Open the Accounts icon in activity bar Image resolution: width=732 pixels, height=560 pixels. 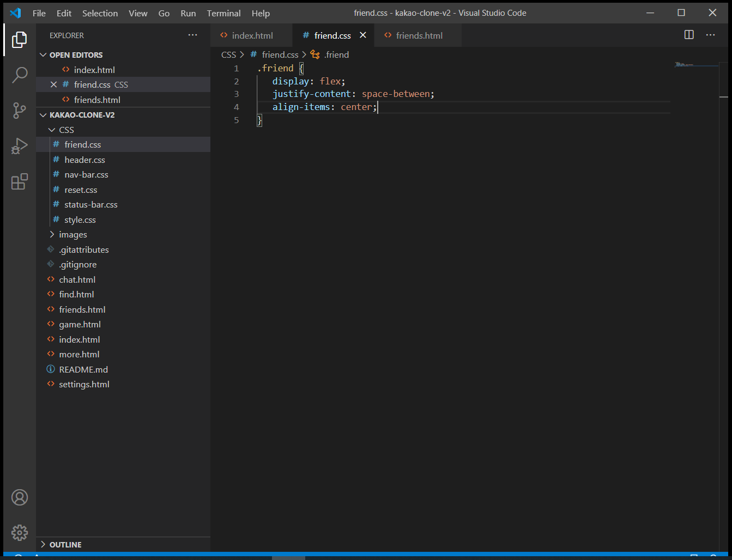(20, 497)
